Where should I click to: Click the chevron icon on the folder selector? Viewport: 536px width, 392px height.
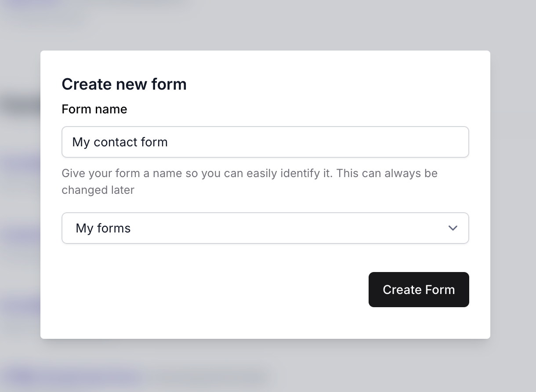(453, 228)
